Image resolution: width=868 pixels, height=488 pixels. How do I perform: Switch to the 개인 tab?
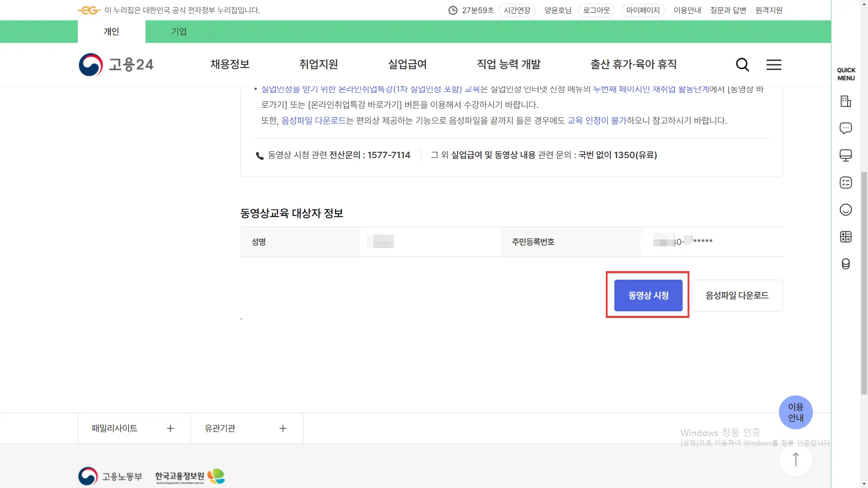coord(111,32)
